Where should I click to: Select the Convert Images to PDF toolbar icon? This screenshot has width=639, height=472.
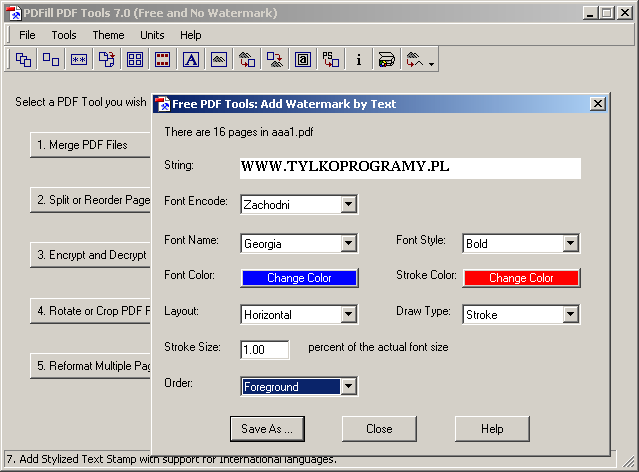pos(247,60)
